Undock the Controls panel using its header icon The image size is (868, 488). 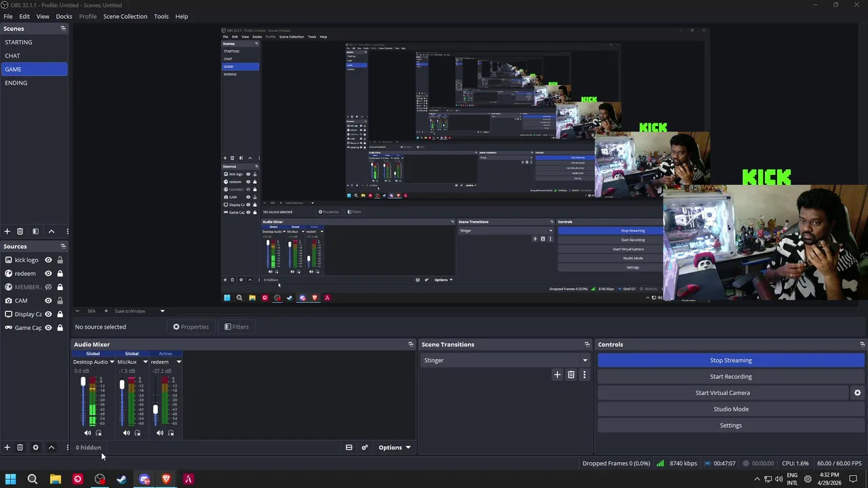[862, 344]
